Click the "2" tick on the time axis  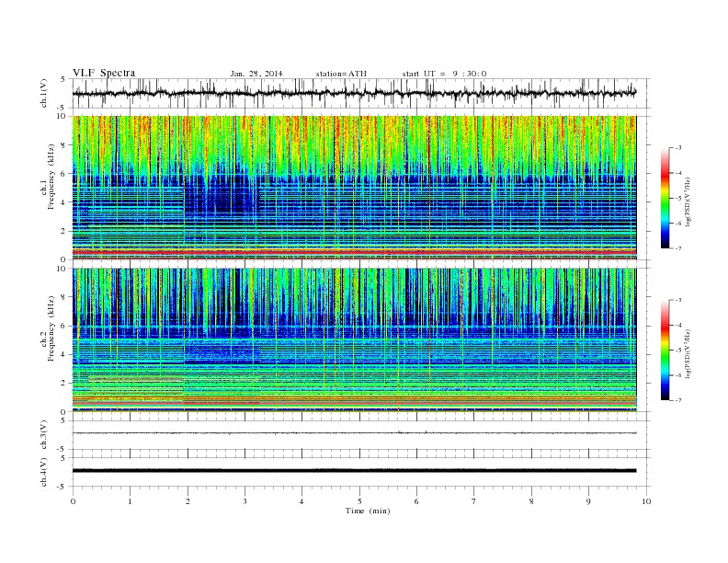188,501
